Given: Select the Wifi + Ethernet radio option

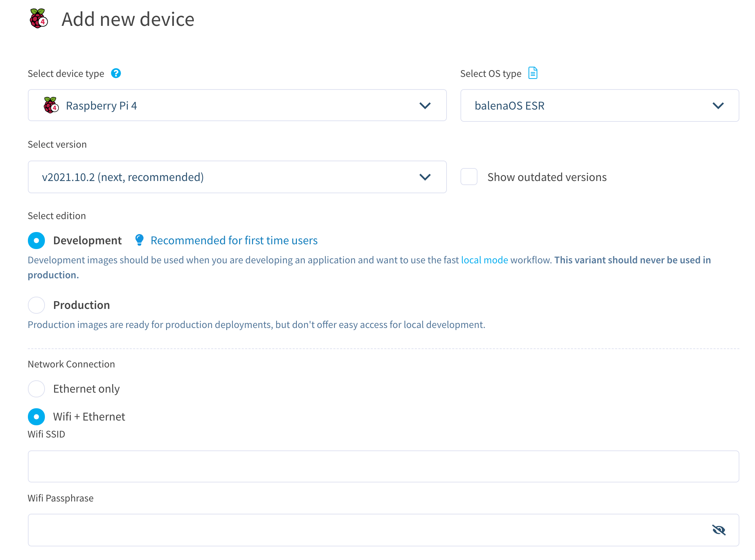Looking at the screenshot, I should click(x=36, y=416).
